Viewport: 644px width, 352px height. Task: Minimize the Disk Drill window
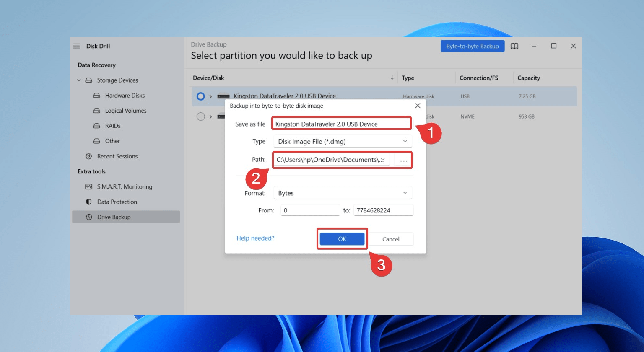coord(534,46)
